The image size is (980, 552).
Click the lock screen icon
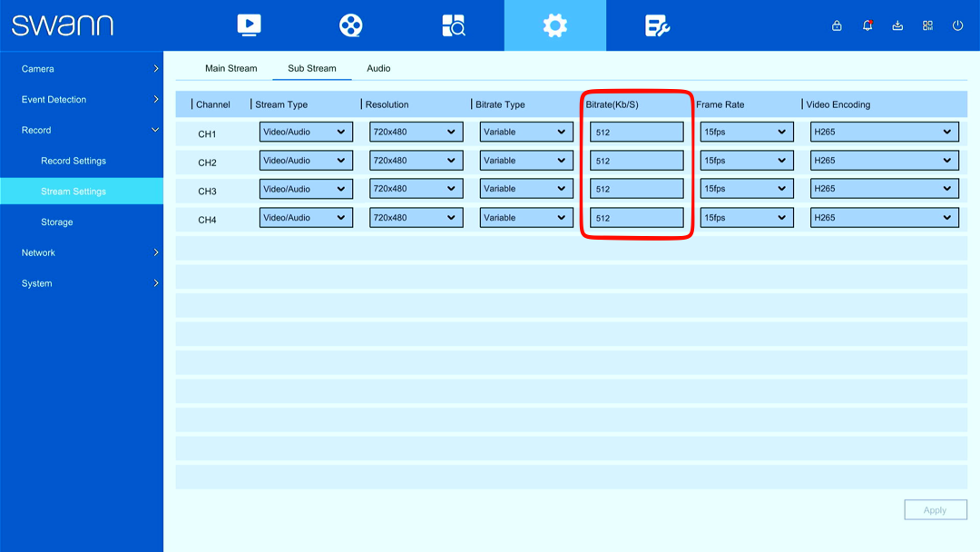click(837, 25)
